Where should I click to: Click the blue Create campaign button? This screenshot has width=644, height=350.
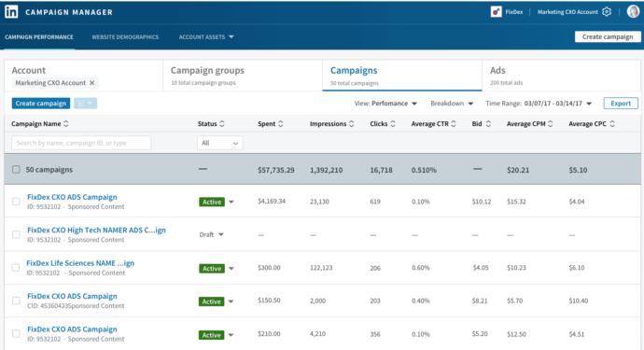pos(41,103)
